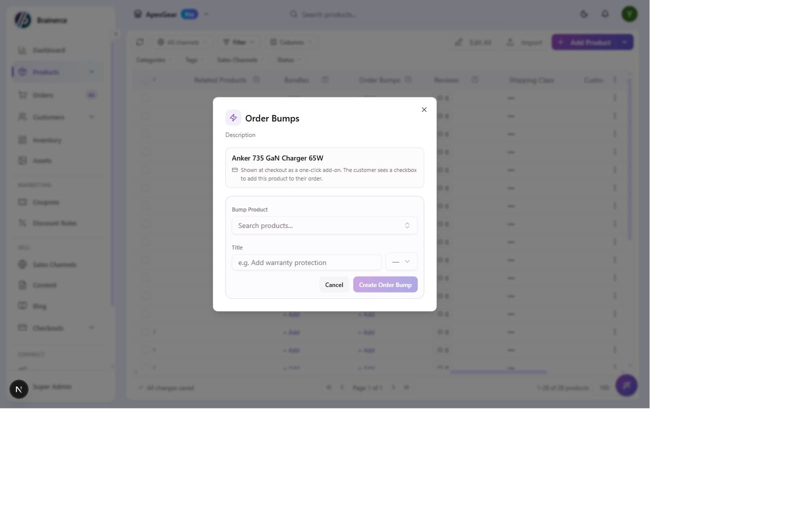Click the info icon beside Related Products header
Screen dimensions: 812x510
[256, 80]
